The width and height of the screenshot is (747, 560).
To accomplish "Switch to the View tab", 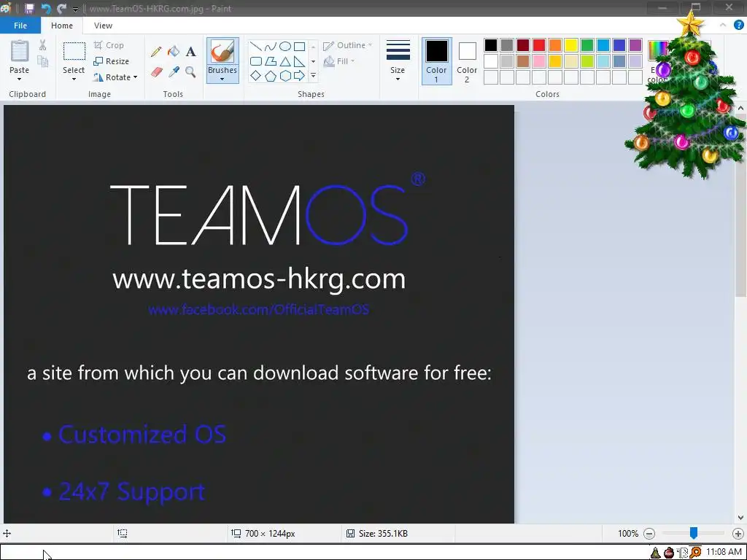I will [x=103, y=26].
